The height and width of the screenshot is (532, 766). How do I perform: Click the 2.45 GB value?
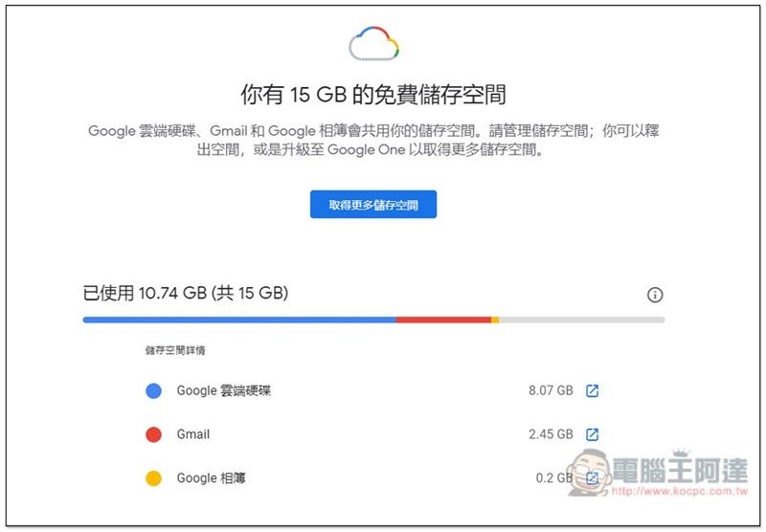(x=551, y=434)
